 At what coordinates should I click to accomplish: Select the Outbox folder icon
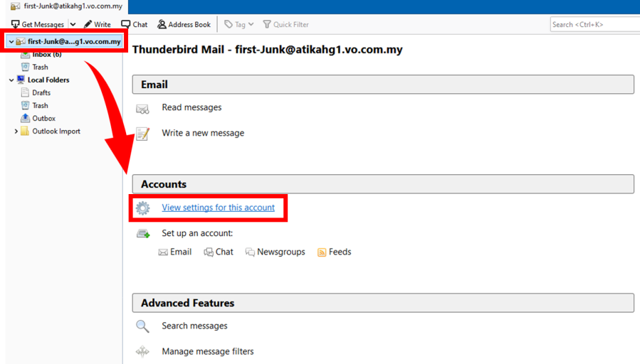tap(25, 119)
